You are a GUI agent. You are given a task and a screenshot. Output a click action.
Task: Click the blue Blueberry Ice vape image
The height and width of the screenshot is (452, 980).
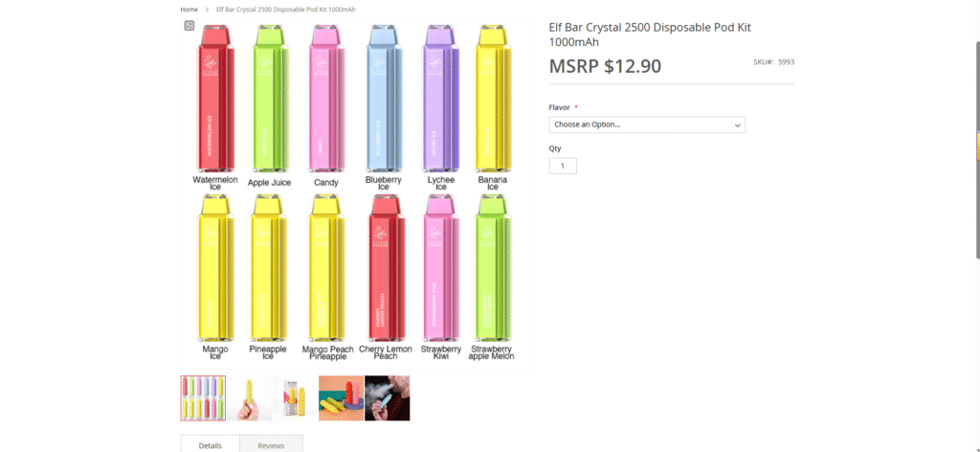[x=384, y=99]
